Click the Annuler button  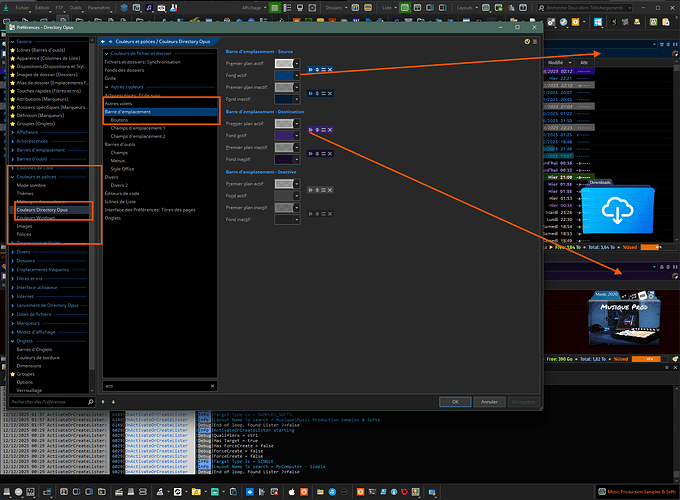tap(489, 401)
